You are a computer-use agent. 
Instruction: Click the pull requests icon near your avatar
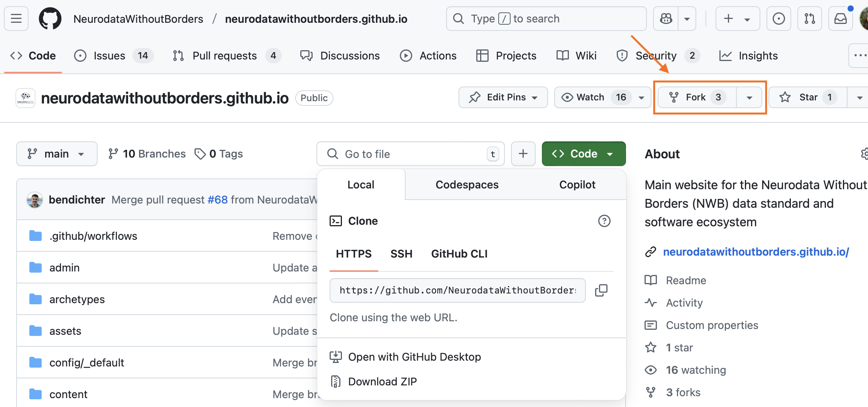(809, 18)
